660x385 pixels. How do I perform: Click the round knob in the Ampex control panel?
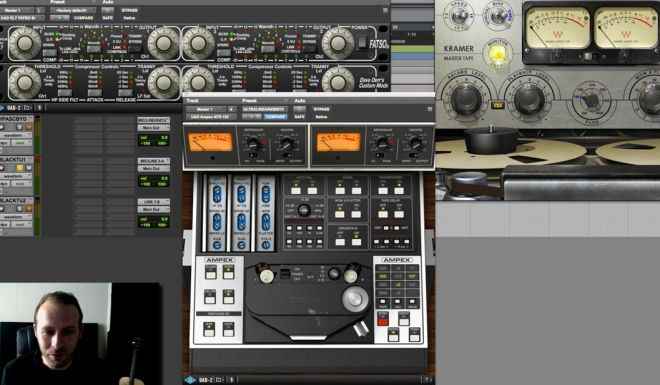click(x=304, y=210)
